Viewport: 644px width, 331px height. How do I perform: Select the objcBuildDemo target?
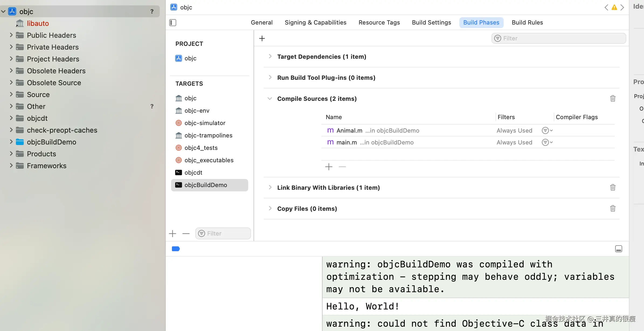point(210,185)
